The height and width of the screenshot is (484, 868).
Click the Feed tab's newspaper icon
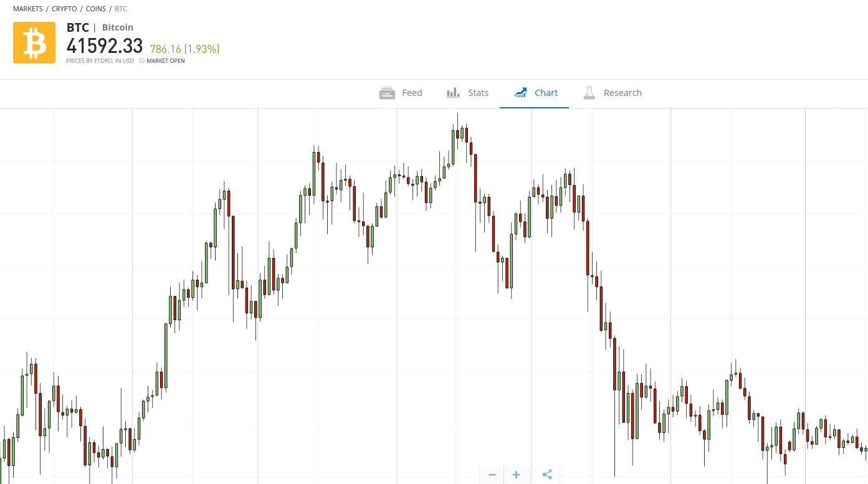pyautogui.click(x=387, y=93)
